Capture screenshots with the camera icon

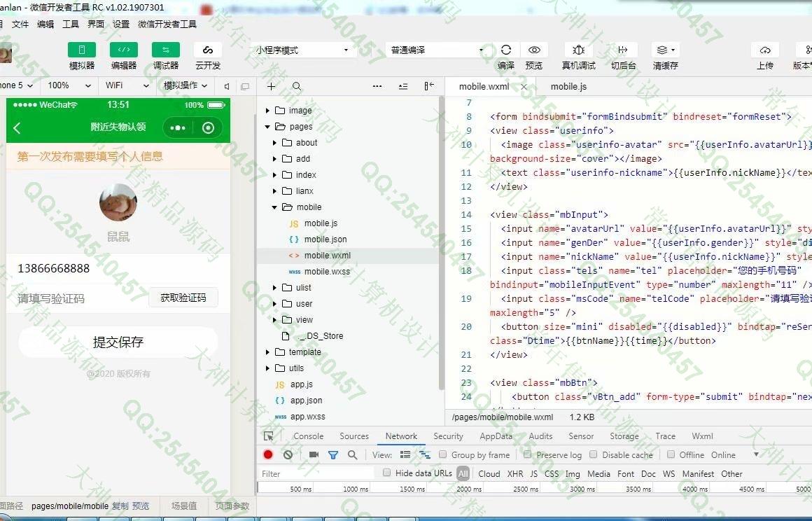click(314, 454)
